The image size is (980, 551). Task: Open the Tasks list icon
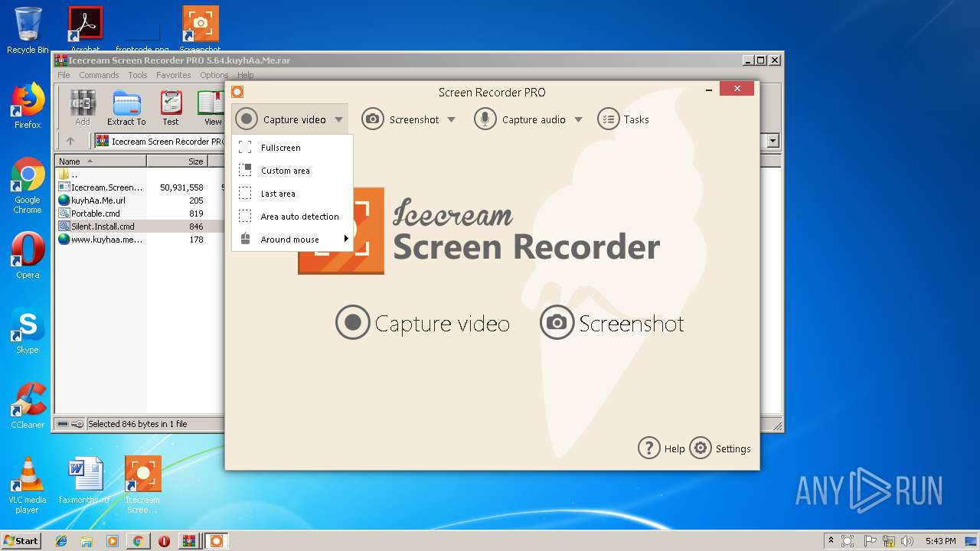[x=609, y=119]
